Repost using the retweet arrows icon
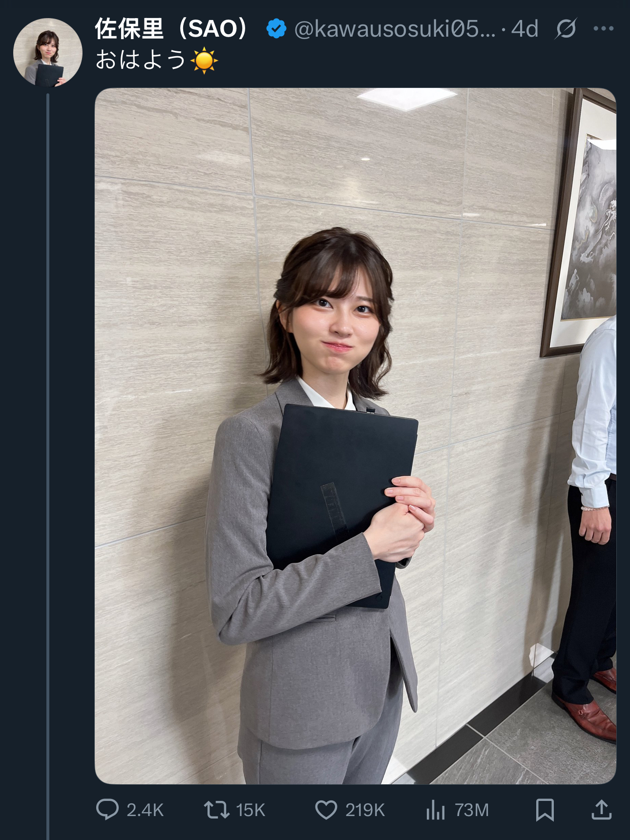Image resolution: width=630 pixels, height=840 pixels. pyautogui.click(x=217, y=810)
